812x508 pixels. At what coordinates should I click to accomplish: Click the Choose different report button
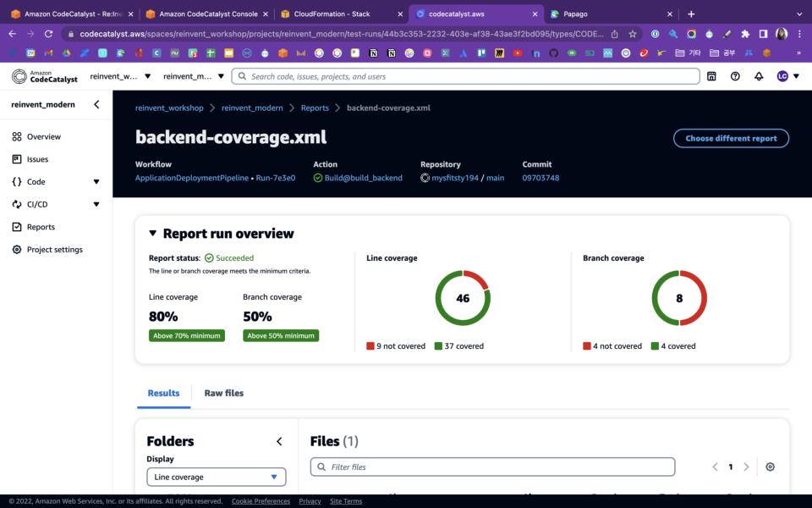(x=731, y=138)
